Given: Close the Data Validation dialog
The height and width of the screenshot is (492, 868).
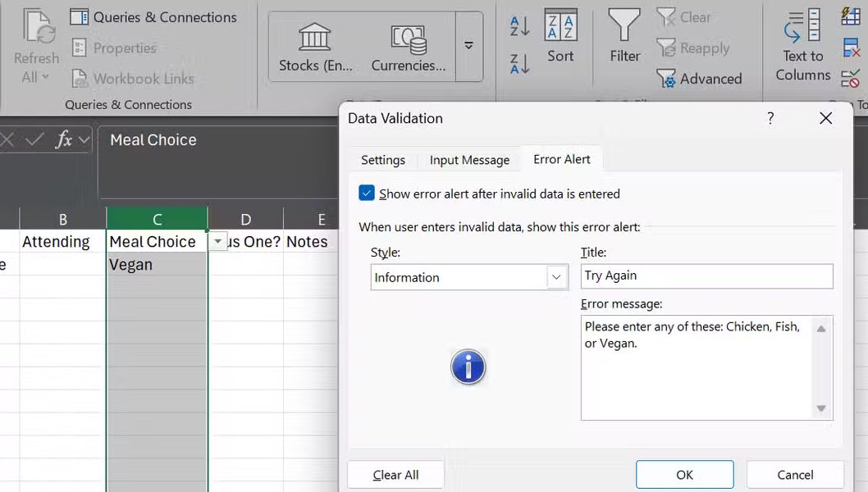Looking at the screenshot, I should (x=825, y=118).
